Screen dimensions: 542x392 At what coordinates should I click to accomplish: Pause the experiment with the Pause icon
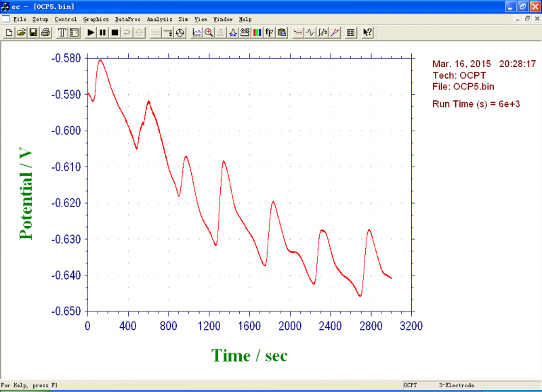(x=103, y=32)
